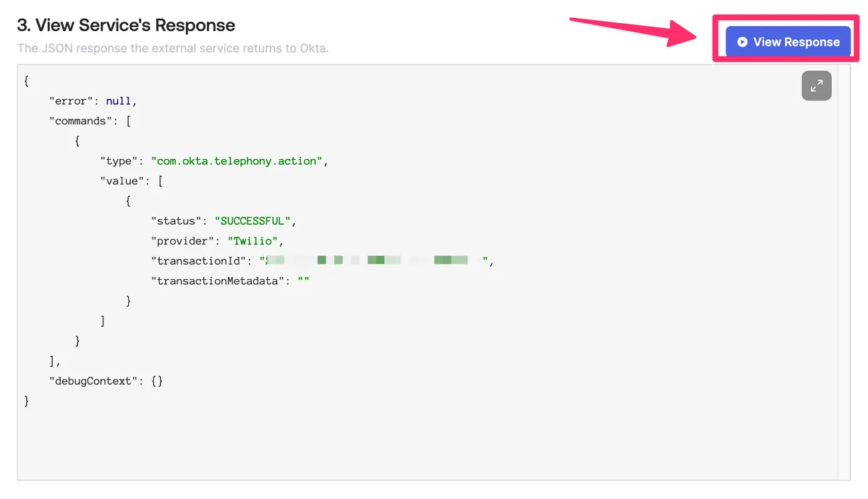Click the View Response button

[788, 42]
